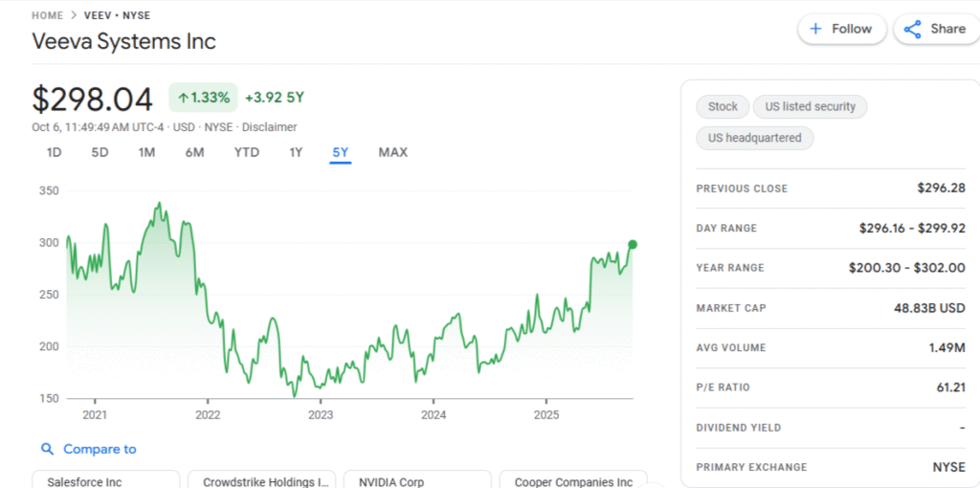980x488 pixels.
Task: Click the Stock category chip
Action: pyautogui.click(x=723, y=107)
